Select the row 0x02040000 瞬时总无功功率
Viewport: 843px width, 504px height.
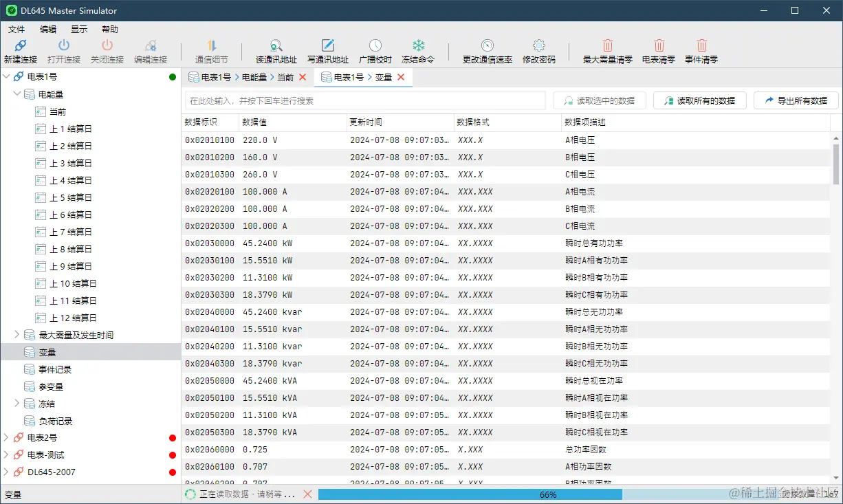click(x=506, y=311)
